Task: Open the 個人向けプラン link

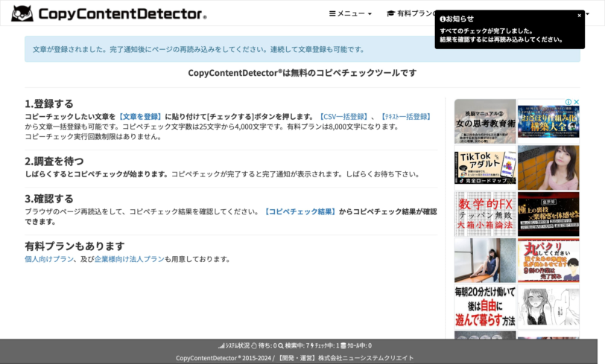Action: (49, 259)
